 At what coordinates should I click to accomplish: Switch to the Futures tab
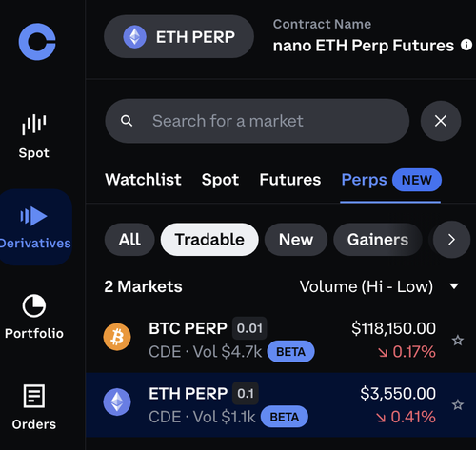(290, 180)
